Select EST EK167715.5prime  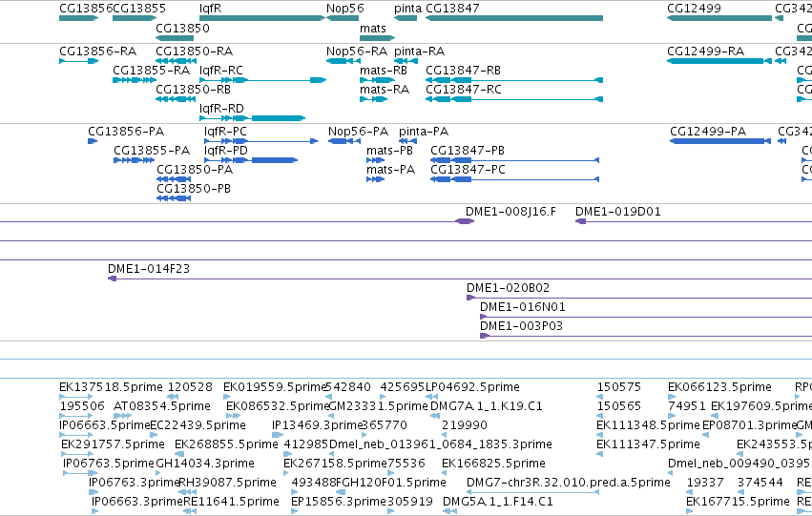[x=690, y=512]
